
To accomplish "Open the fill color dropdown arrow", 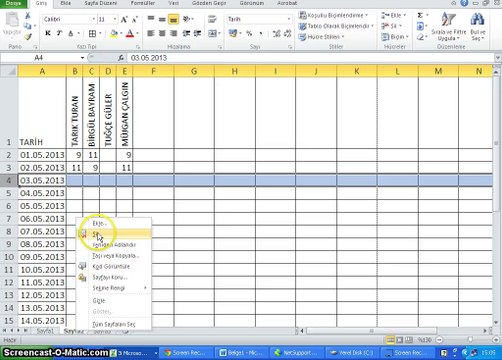I will 121,33.
